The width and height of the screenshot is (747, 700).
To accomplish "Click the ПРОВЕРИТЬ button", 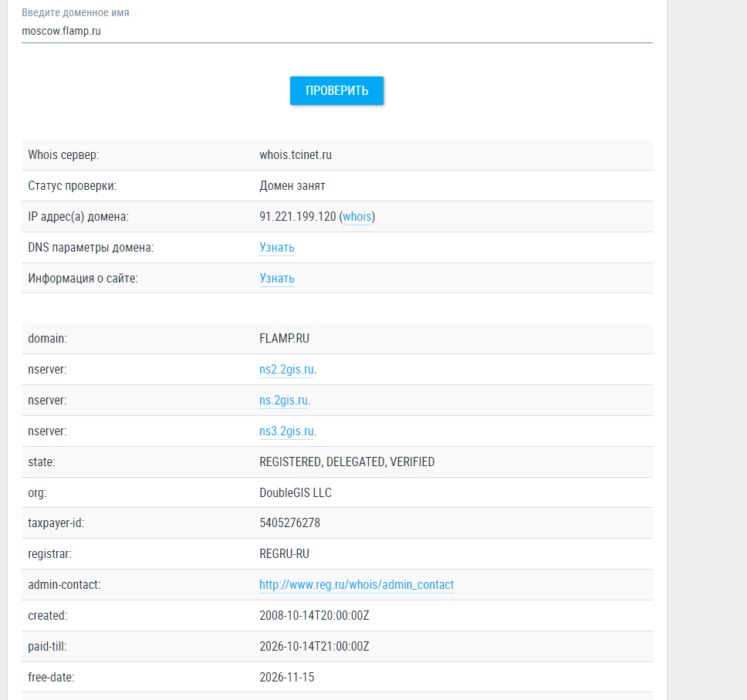I will 336,90.
